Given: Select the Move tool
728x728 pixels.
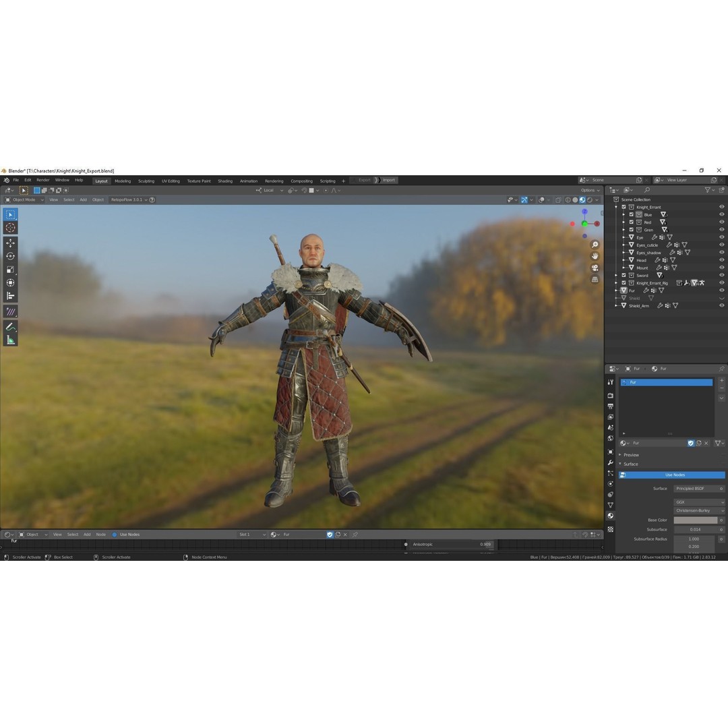Looking at the screenshot, I should click(10, 243).
